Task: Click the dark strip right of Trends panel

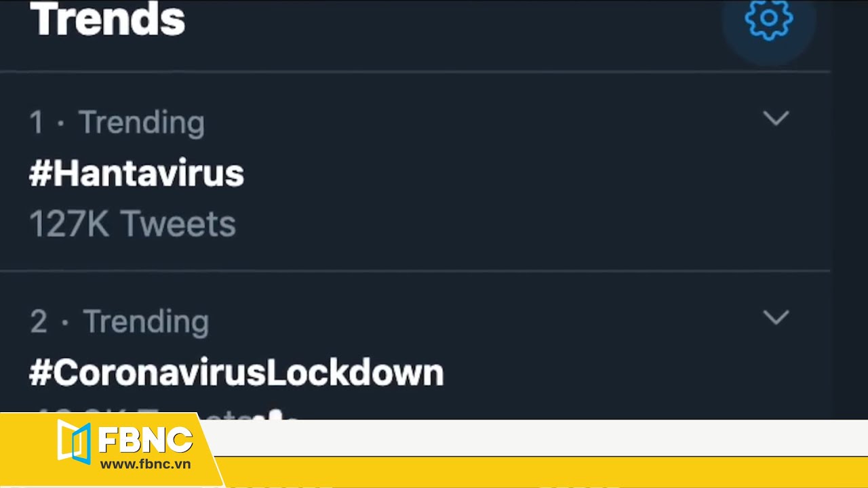Action: click(x=849, y=203)
